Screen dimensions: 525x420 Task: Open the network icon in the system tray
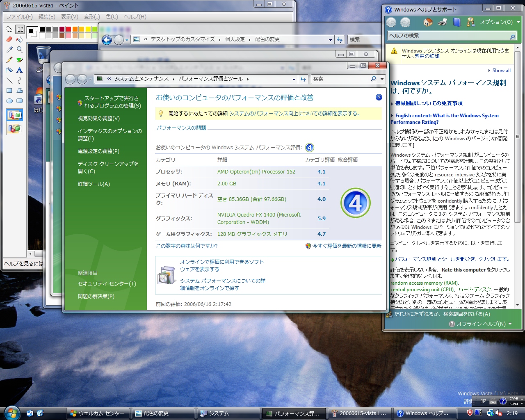click(490, 413)
